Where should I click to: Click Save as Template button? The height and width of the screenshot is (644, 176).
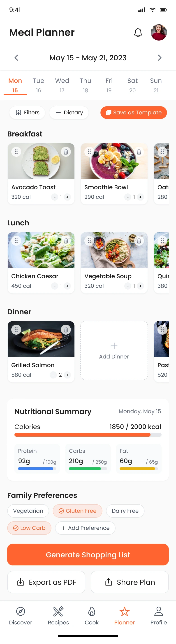pyautogui.click(x=134, y=113)
